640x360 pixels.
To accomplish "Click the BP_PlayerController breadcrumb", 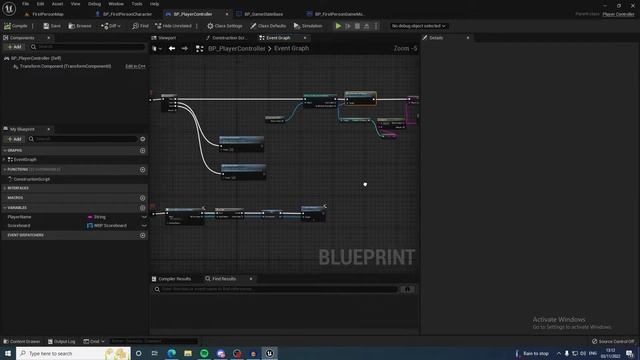I will (x=237, y=49).
